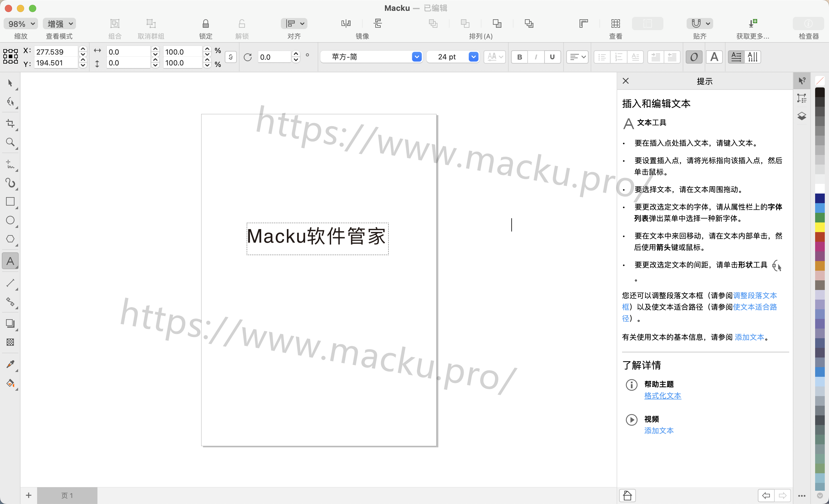Screen dimensions: 829x504
Task: Select the Shape edit tool
Action: click(x=10, y=102)
